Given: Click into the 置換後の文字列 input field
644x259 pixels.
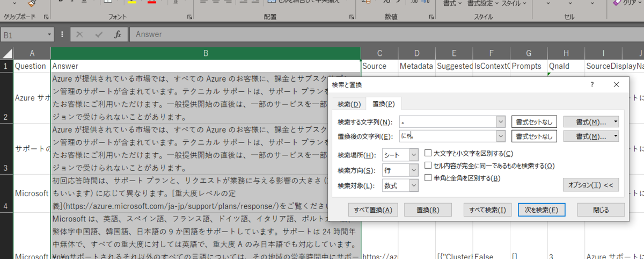Looking at the screenshot, I should tap(448, 136).
